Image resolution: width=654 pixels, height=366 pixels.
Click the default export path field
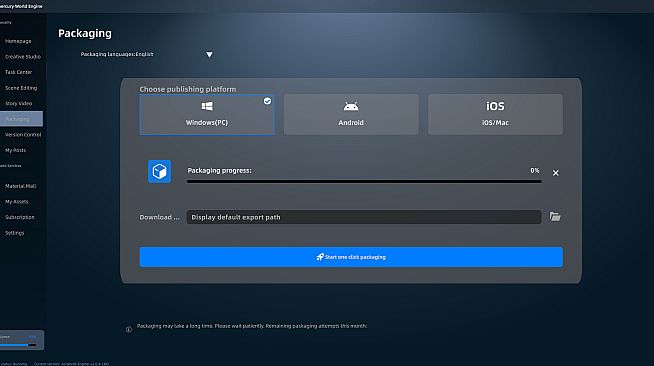364,217
